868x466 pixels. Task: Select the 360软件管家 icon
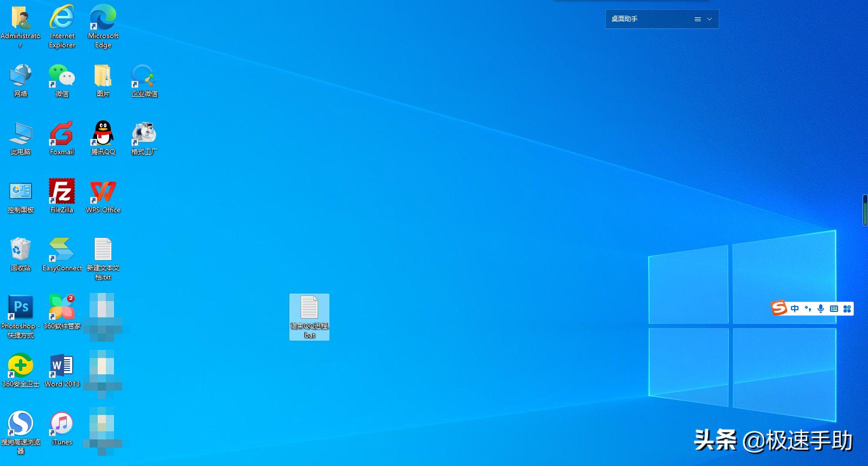(61, 308)
